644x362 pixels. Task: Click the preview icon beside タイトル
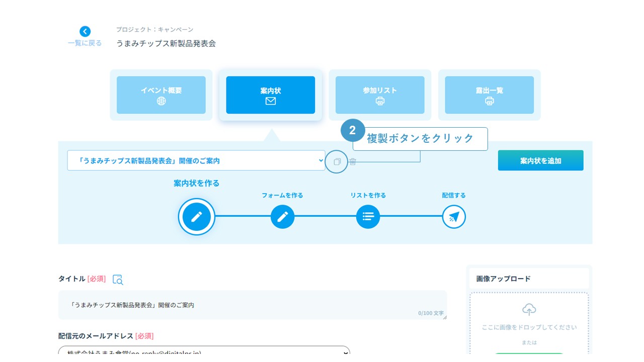coord(118,280)
